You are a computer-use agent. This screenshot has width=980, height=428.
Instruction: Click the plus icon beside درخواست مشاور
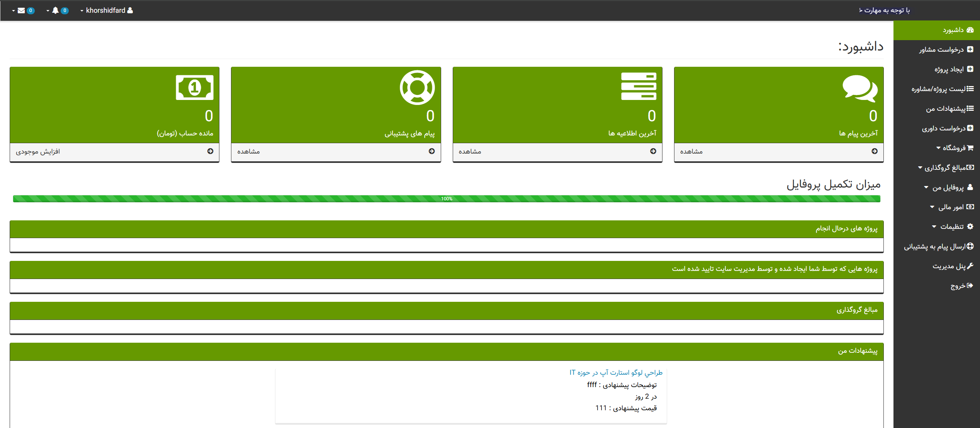click(x=970, y=49)
